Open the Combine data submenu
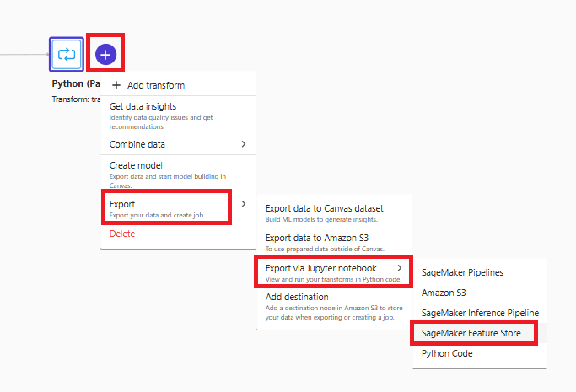Image resolution: width=576 pixels, height=392 pixels. 179,144
